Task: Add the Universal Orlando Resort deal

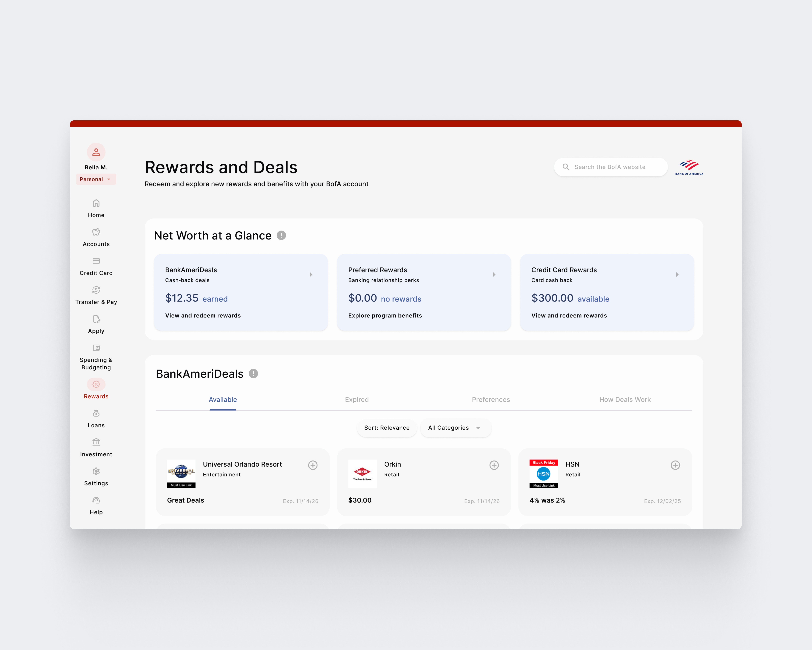Action: pyautogui.click(x=313, y=465)
